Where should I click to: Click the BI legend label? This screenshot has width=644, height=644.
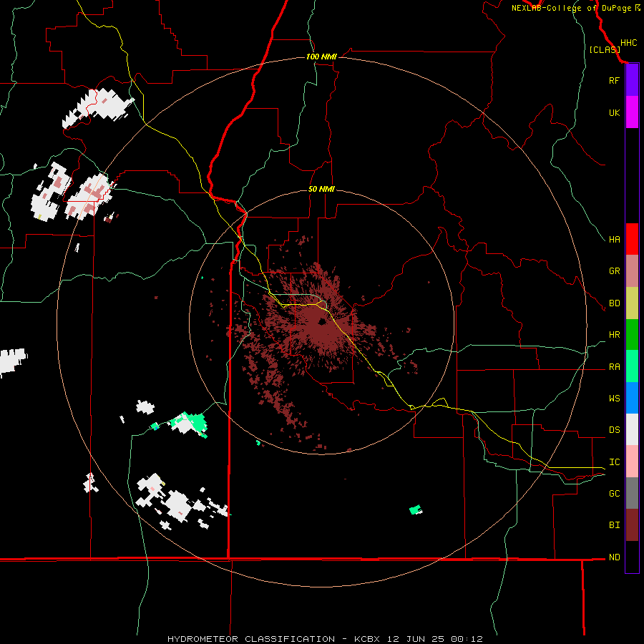coord(614,525)
